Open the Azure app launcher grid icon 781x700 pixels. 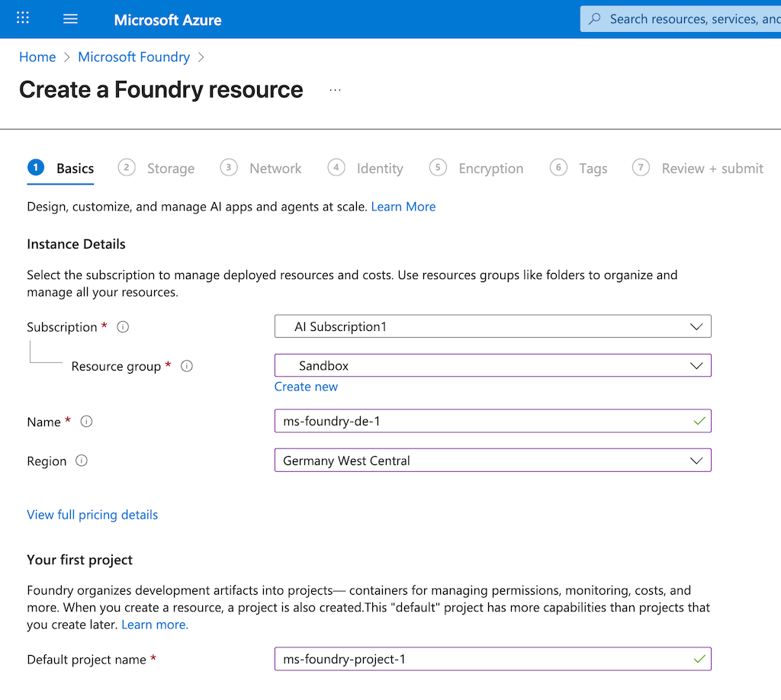[23, 19]
